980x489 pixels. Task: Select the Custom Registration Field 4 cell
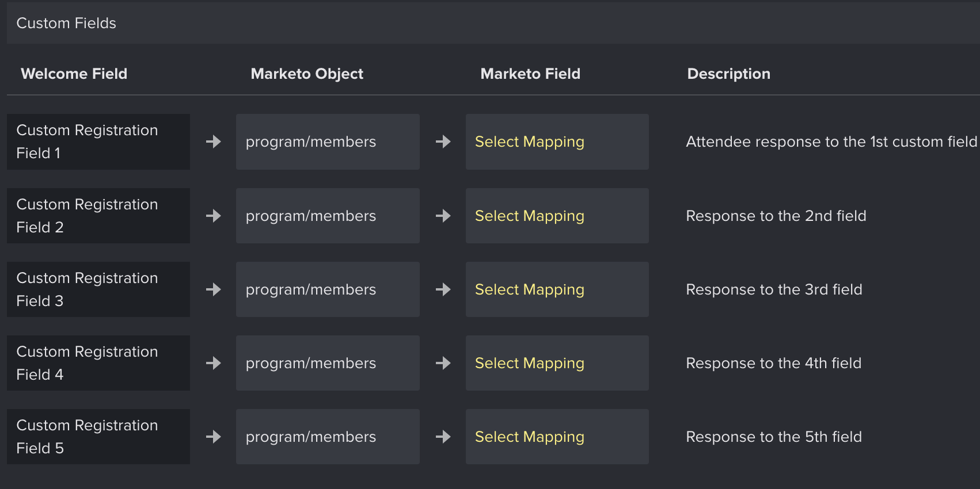[x=98, y=363]
